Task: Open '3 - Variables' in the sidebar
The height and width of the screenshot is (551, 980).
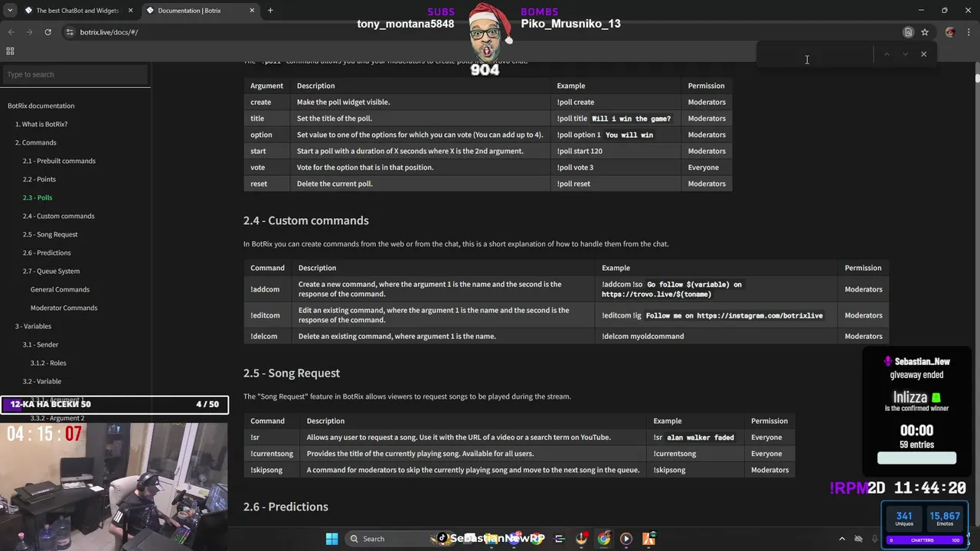Action: 34,326
